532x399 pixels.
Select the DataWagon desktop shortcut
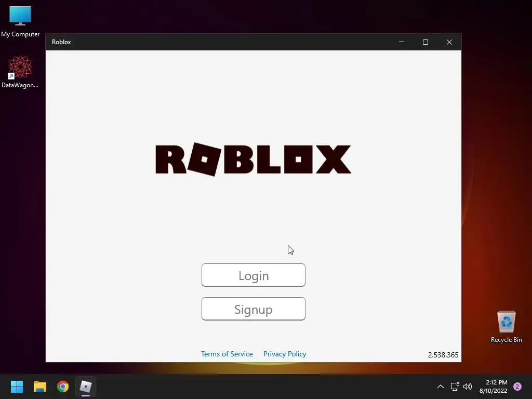[20, 72]
